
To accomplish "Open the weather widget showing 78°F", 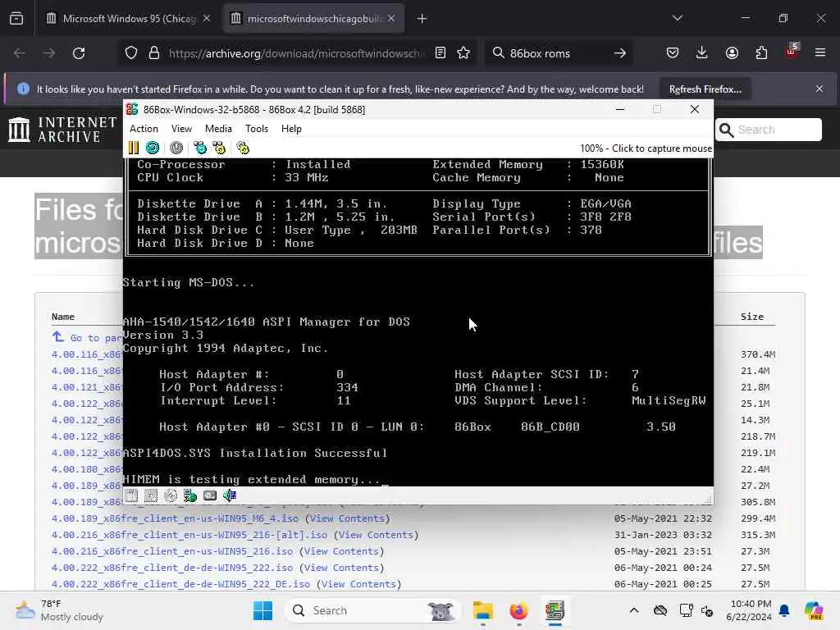I will tap(59, 610).
